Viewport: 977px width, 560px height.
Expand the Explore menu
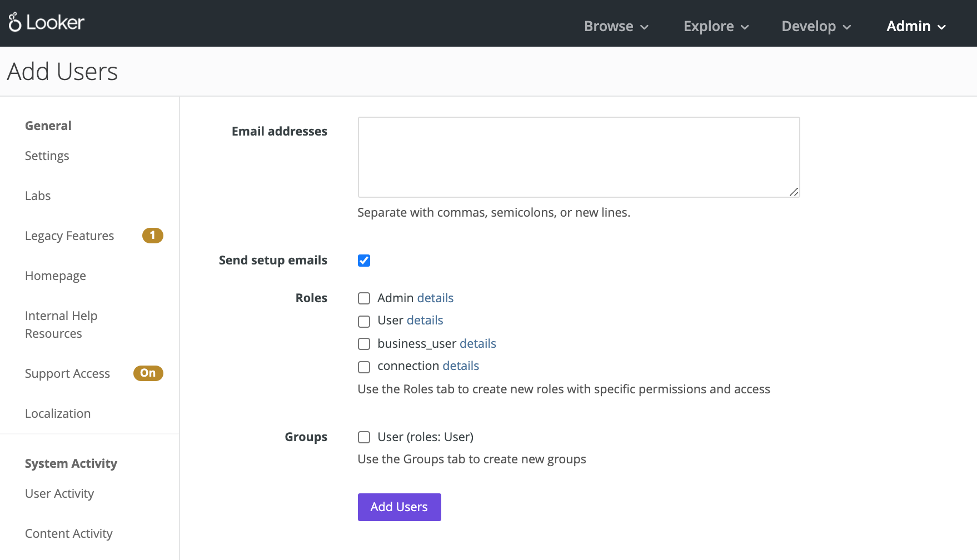pyautogui.click(x=716, y=26)
